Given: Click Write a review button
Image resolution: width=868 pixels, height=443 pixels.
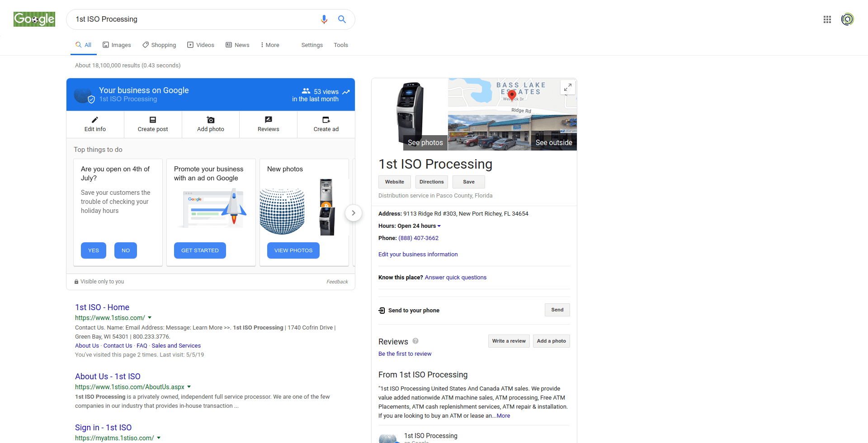Looking at the screenshot, I should pyautogui.click(x=509, y=341).
